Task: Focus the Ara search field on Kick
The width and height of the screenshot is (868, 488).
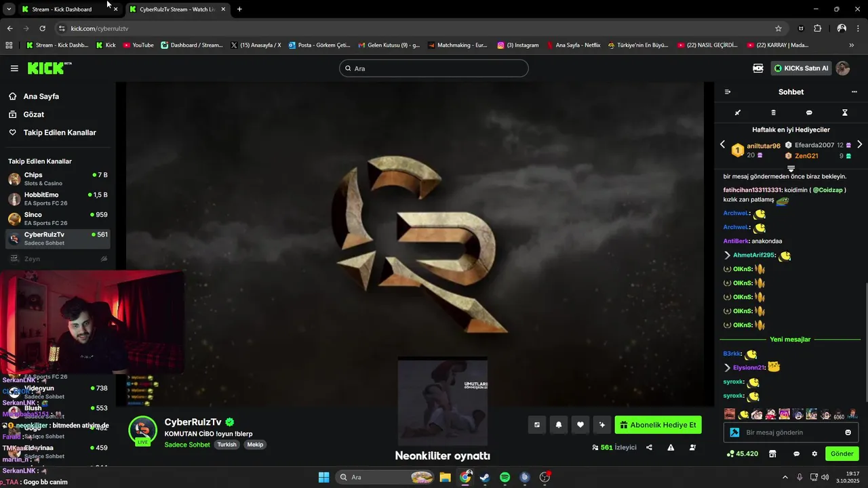Action: click(434, 68)
